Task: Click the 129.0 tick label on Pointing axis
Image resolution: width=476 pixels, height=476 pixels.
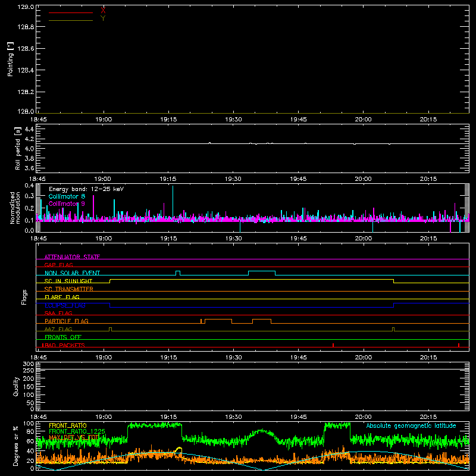Action: 26,7
